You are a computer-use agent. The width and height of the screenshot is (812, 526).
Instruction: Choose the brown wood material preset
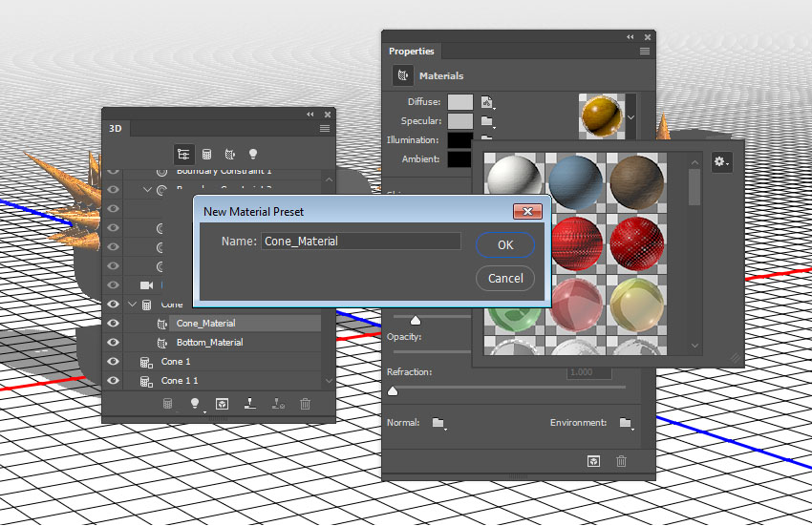pyautogui.click(x=636, y=180)
